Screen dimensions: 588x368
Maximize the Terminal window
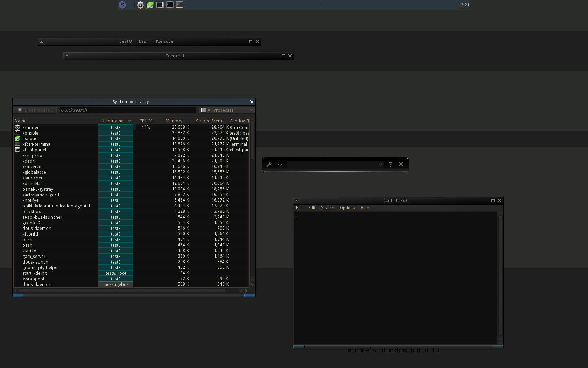pos(283,56)
